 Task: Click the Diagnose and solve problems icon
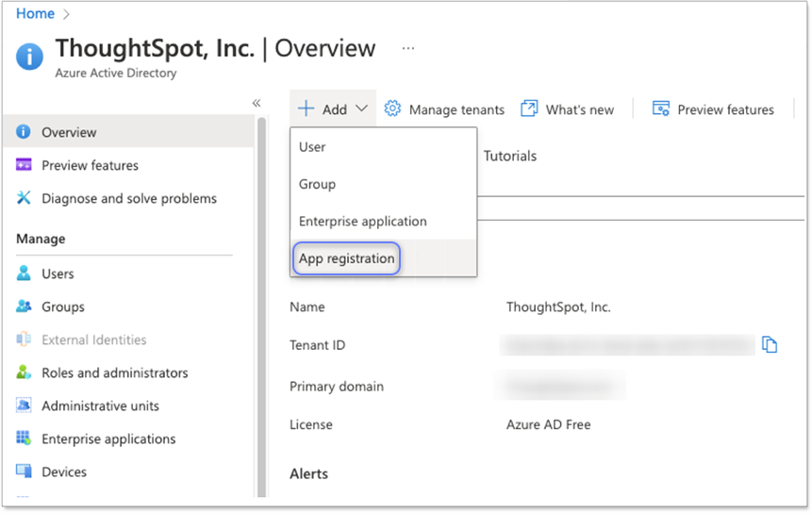(x=24, y=198)
